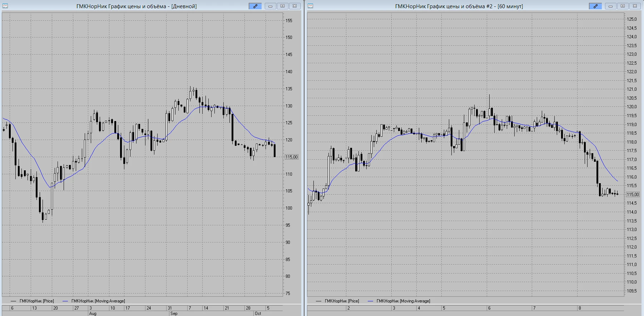The image size is (644, 316).
Task: Open the 60-minute chart window's system menu icon
Action: click(x=310, y=6)
